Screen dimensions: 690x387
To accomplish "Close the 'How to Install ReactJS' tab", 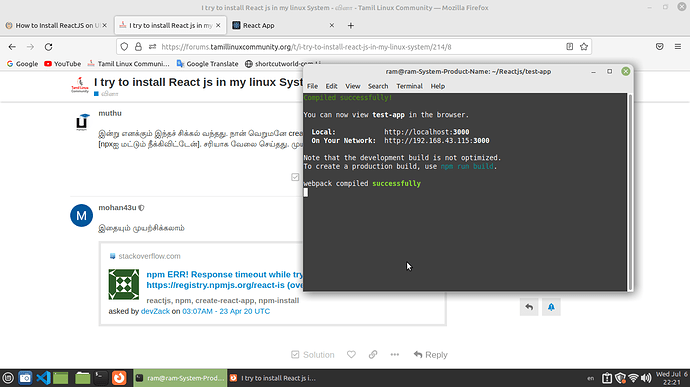I will (104, 26).
